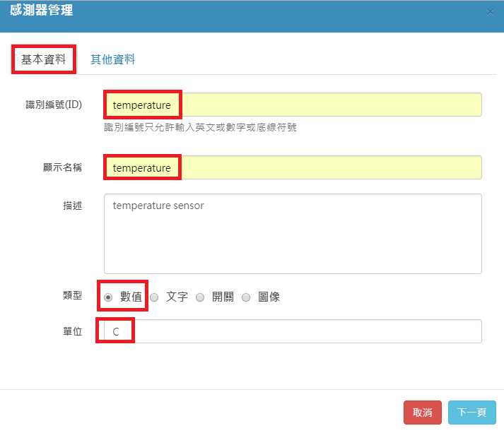Select the 基本資料 tab

43,59
